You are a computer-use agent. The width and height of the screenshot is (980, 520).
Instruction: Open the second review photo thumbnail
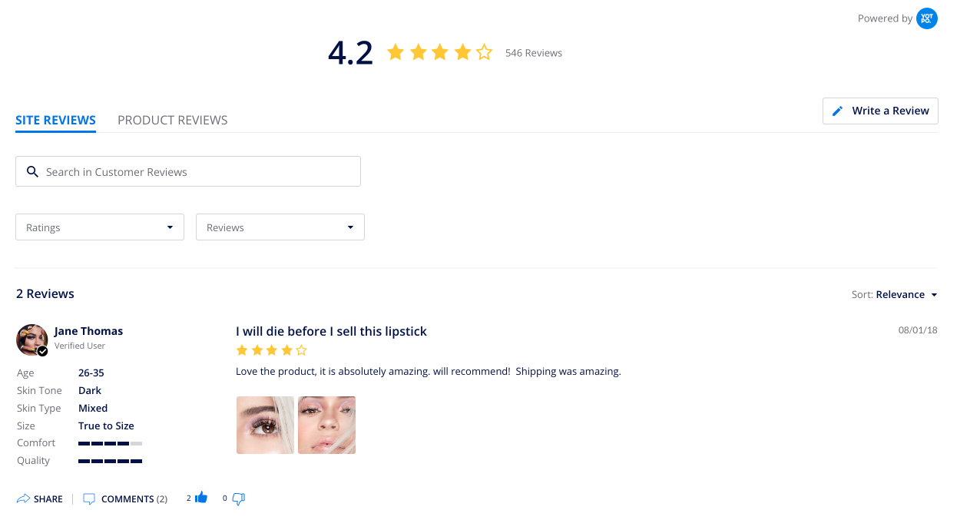pos(326,425)
